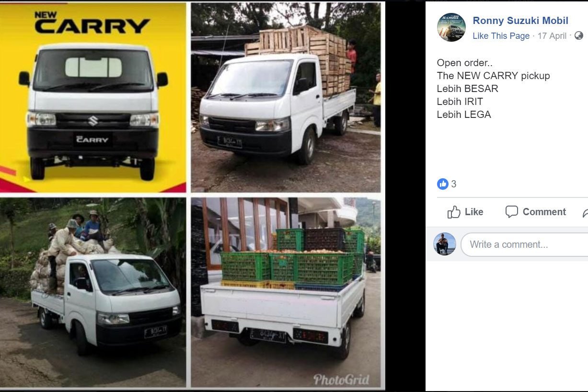The width and height of the screenshot is (588, 392).
Task: Click the PhotoGrid watermark on the collage
Action: [341, 380]
